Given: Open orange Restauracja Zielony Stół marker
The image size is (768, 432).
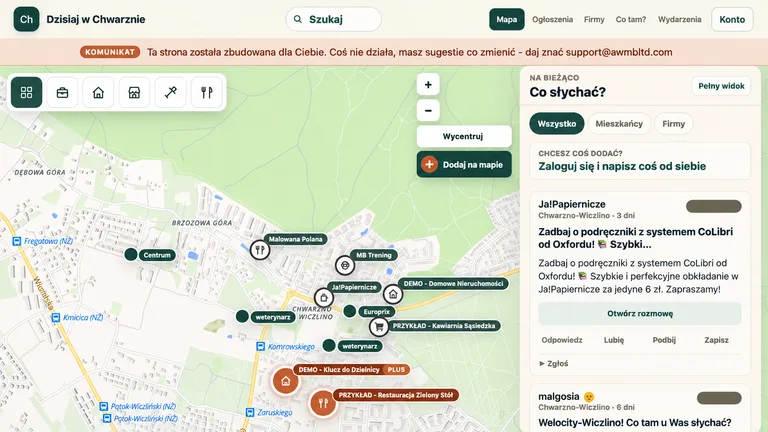Looking at the screenshot, I should pos(323,403).
